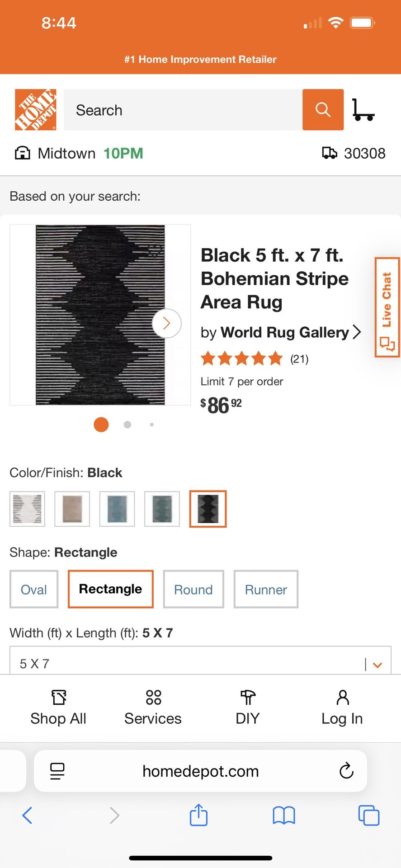The image size is (401, 868).
Task: Open the Live Chat button
Action: click(387, 307)
